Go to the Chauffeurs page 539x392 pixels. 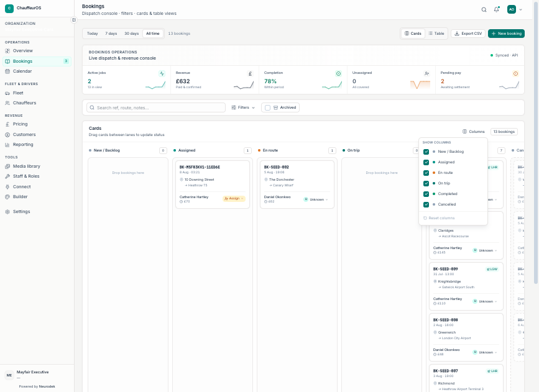coord(37,103)
